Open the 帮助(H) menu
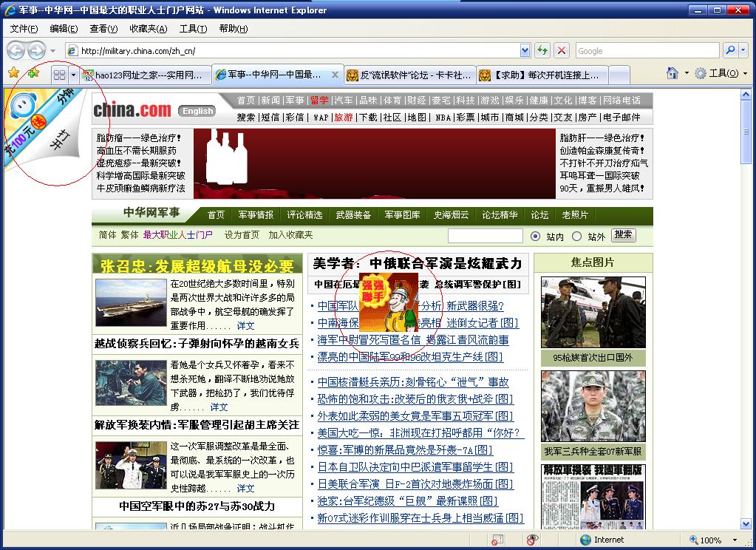The image size is (756, 550). click(234, 29)
